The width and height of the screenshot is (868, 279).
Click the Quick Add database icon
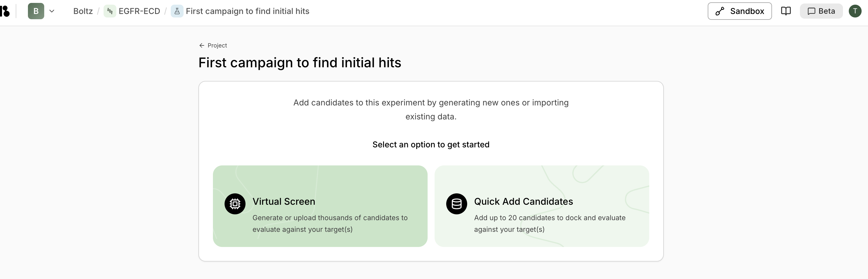point(457,204)
